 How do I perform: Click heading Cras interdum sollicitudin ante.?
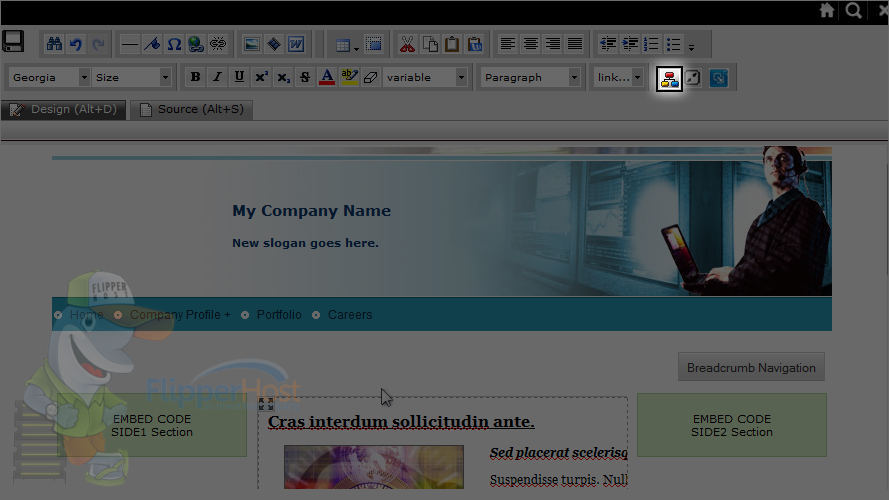(x=401, y=422)
